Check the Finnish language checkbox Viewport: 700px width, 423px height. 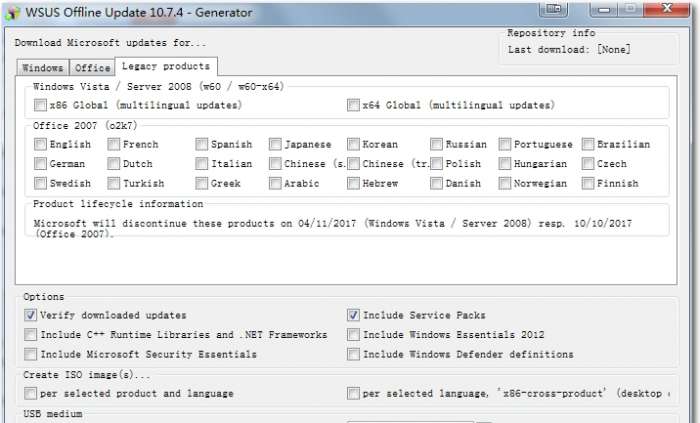588,183
